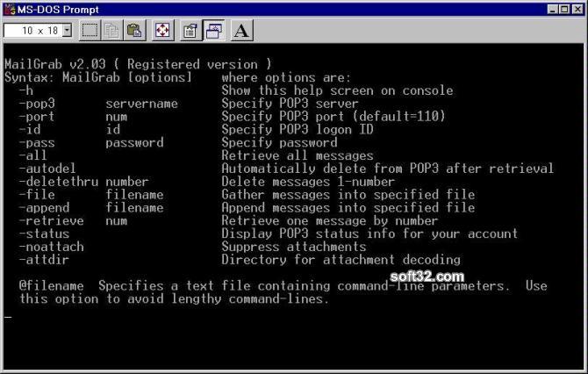This screenshot has height=374, width=588.
Task: Click the 'servername' argument text
Action: (142, 104)
